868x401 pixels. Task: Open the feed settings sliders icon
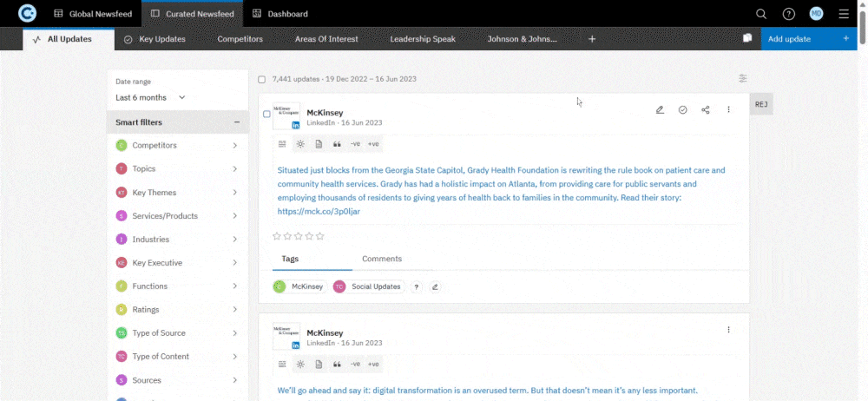point(743,79)
